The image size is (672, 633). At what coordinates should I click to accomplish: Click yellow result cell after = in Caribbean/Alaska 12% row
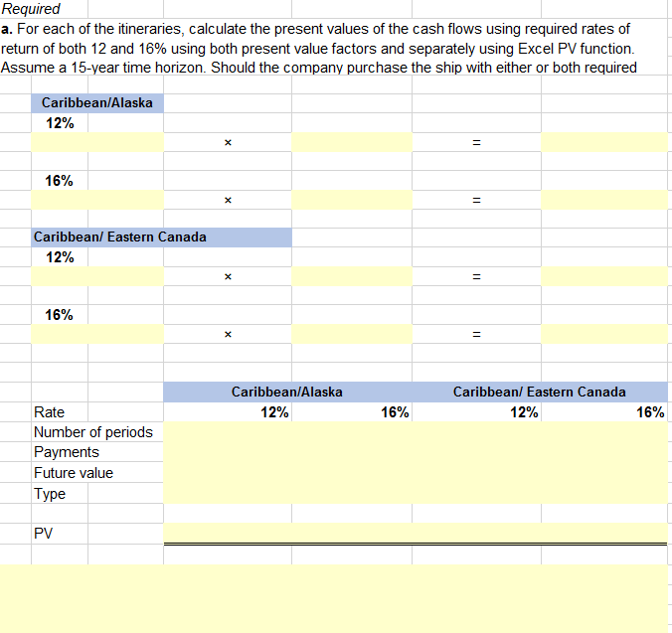[x=604, y=142]
